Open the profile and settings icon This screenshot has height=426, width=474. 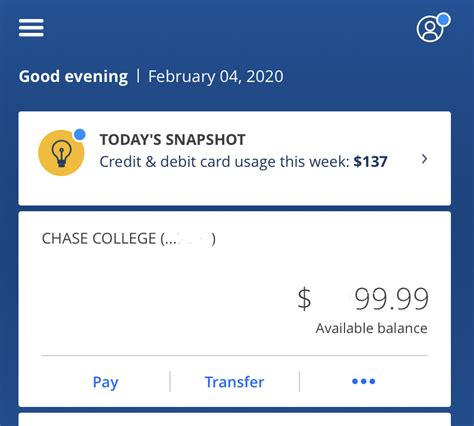430,29
